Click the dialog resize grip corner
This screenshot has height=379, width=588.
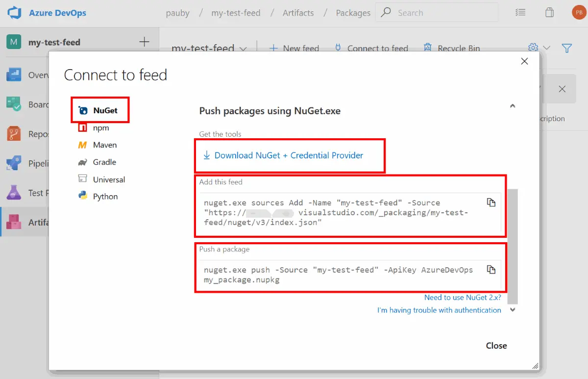coord(535,365)
